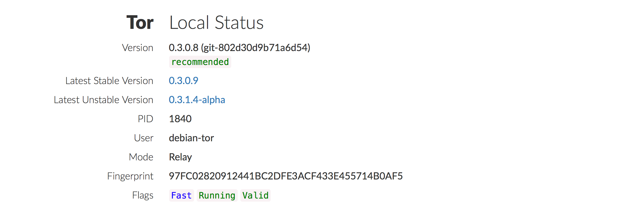Click the 'Local Status' heading
Viewport: 644px width, 214px height.
[216, 23]
